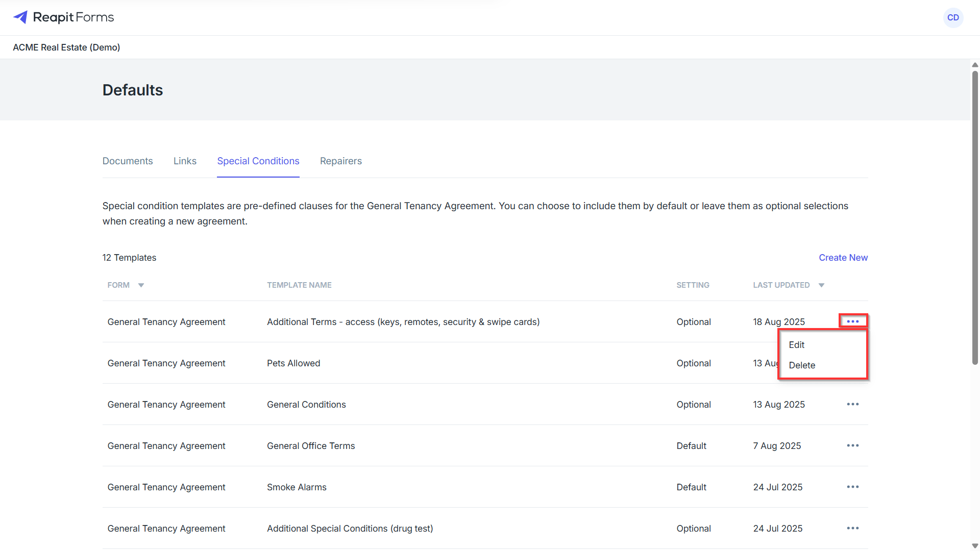
Task: Click the Pets Allowed template name
Action: pyautogui.click(x=293, y=363)
